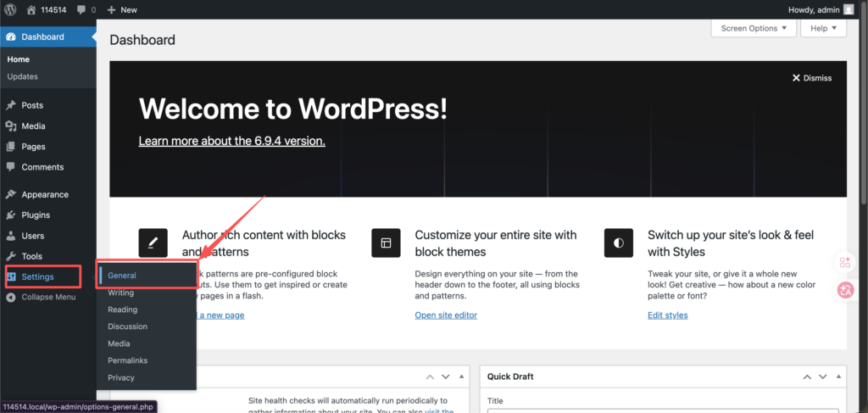
Task: Select Permalinks in Settings flyout
Action: [128, 360]
